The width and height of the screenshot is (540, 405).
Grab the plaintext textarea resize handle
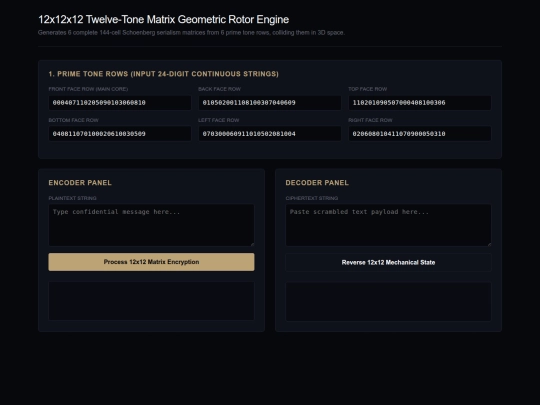tap(252, 244)
